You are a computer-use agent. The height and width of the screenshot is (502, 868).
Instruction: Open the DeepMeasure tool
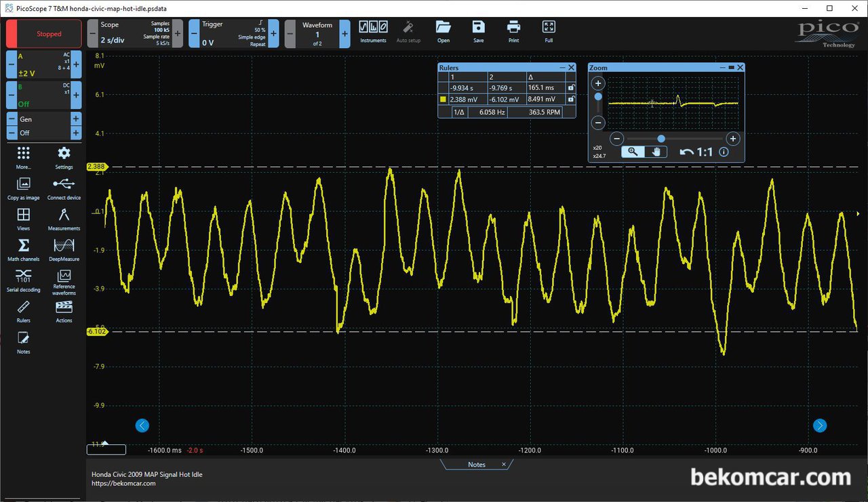pos(64,249)
